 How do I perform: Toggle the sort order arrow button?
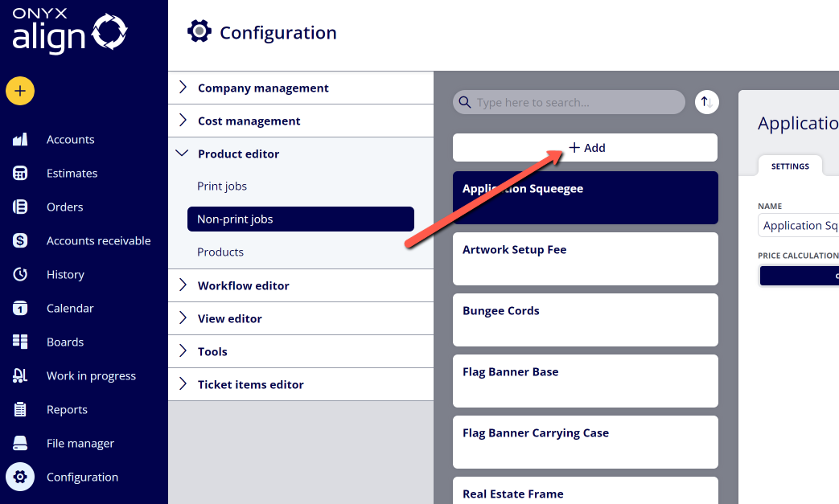point(707,102)
